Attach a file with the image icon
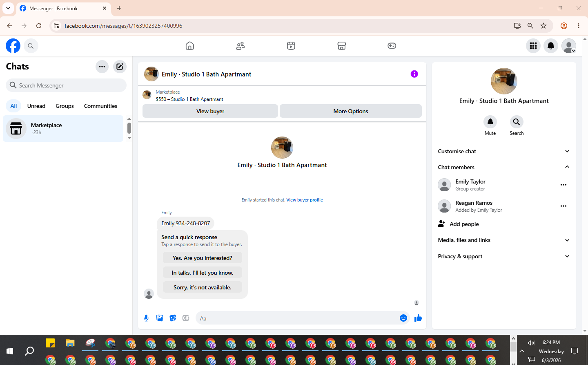Viewport: 588px width, 365px height. click(160, 318)
